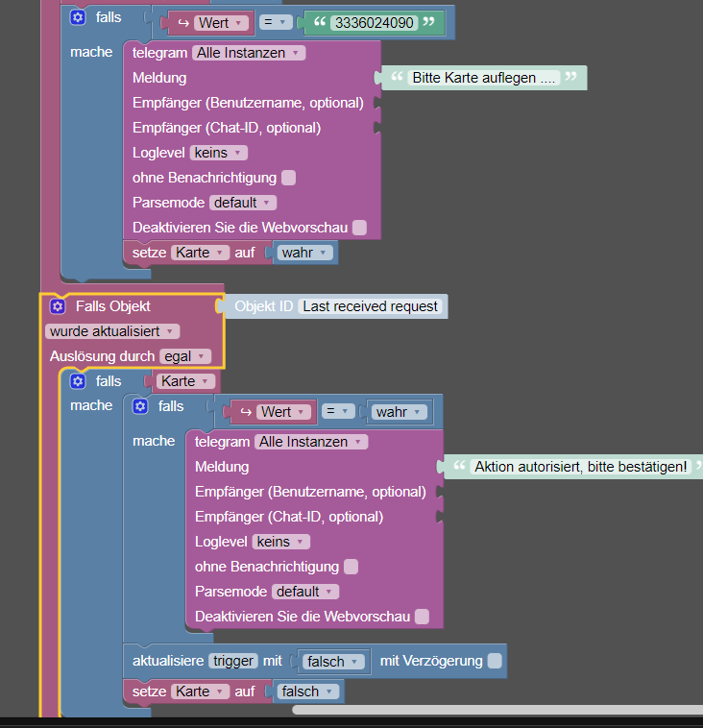
Task: Open wahr dropdown in nested falls comparison
Action: tap(399, 412)
